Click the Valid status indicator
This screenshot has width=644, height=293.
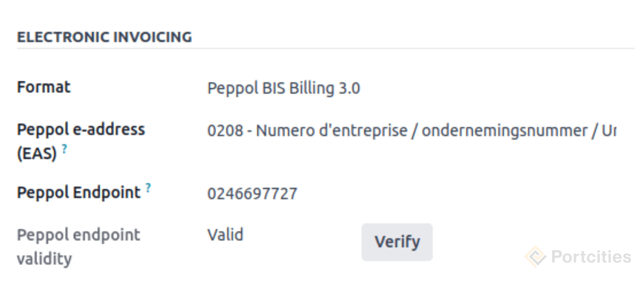click(x=225, y=234)
